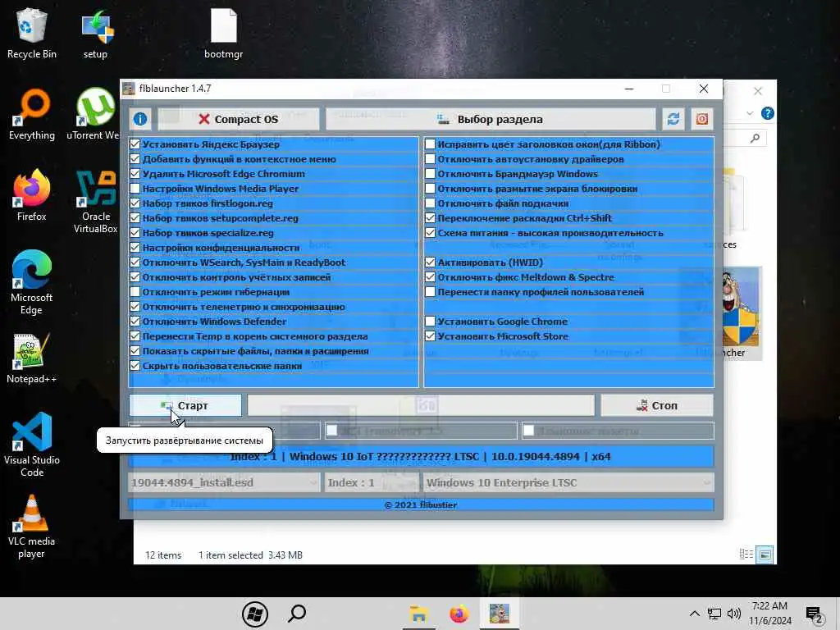Open the Windows 10 Enterprise LTSC dropdown
Viewport: 840px width, 630px height.
568,482
